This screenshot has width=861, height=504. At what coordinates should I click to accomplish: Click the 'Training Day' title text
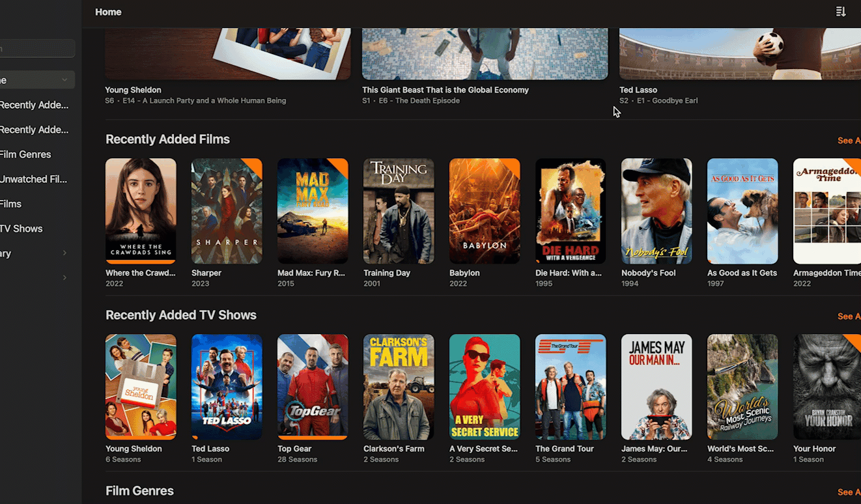[x=387, y=273]
